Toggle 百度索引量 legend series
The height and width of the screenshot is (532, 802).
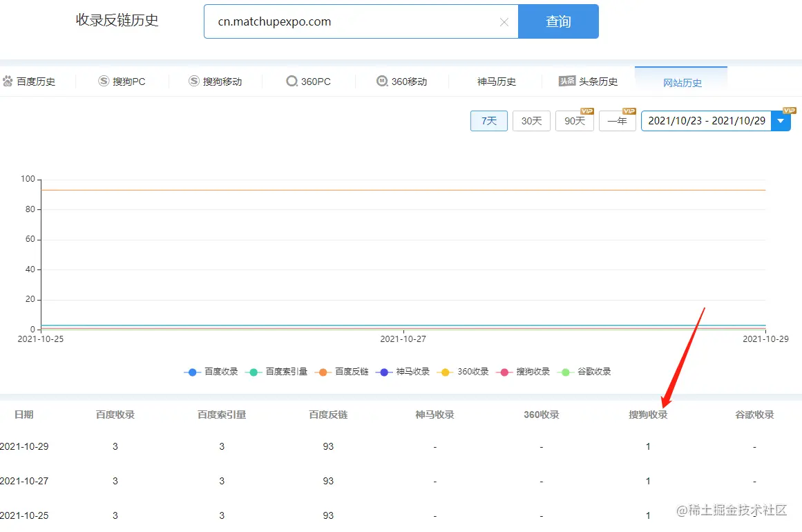point(277,372)
